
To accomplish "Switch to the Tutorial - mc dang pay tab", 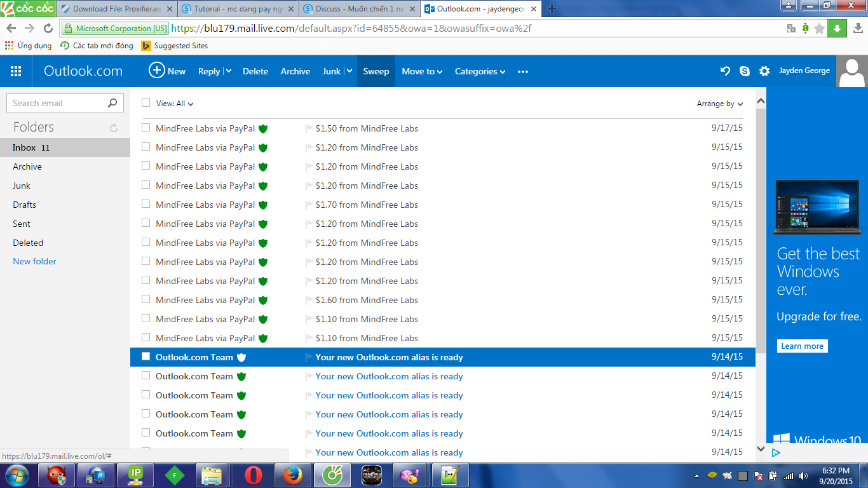I will [x=237, y=9].
